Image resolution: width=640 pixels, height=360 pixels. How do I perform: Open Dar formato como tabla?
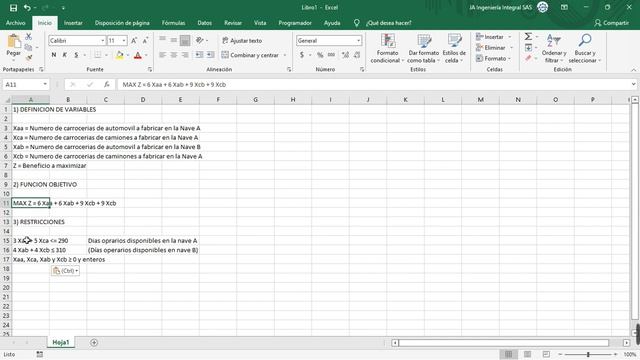pyautogui.click(x=424, y=48)
